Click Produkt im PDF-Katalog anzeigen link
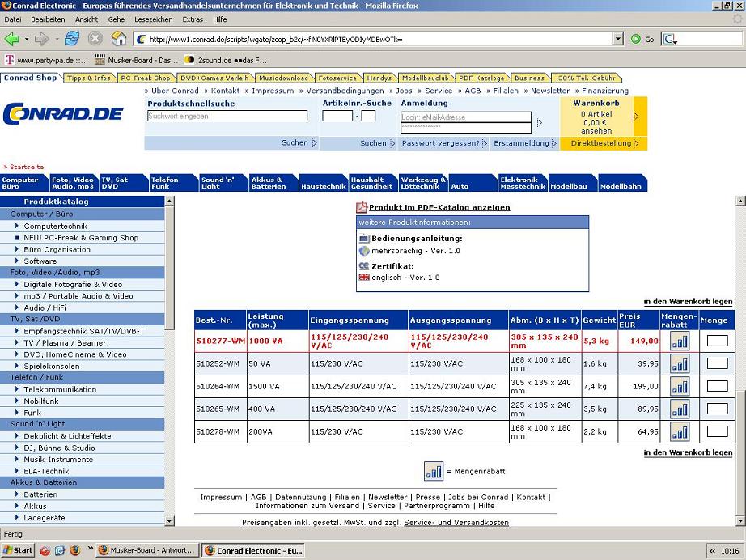The width and height of the screenshot is (746, 560). click(x=439, y=207)
